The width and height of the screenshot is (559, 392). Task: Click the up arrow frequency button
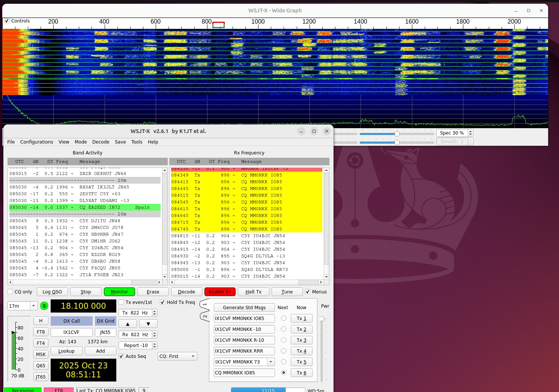(128, 324)
